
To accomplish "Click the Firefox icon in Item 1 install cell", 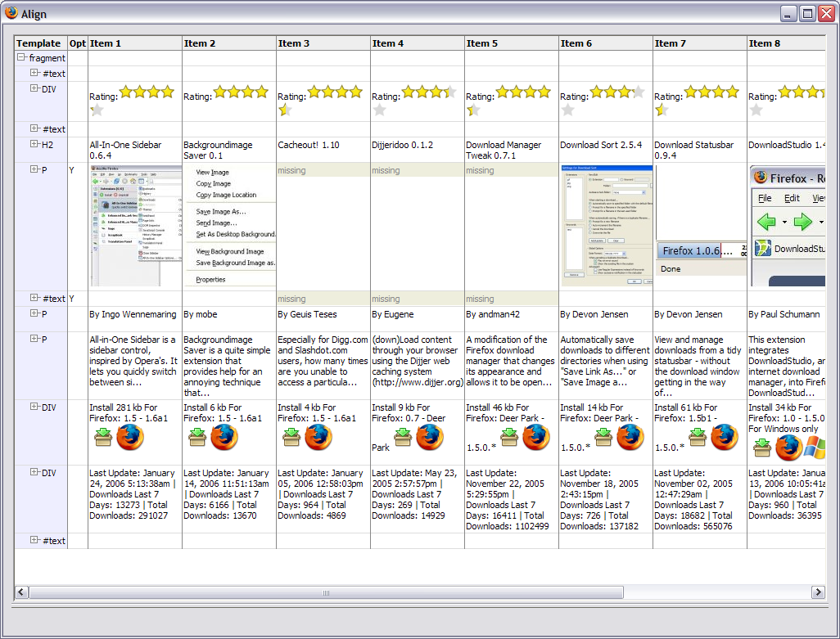I will 129,438.
